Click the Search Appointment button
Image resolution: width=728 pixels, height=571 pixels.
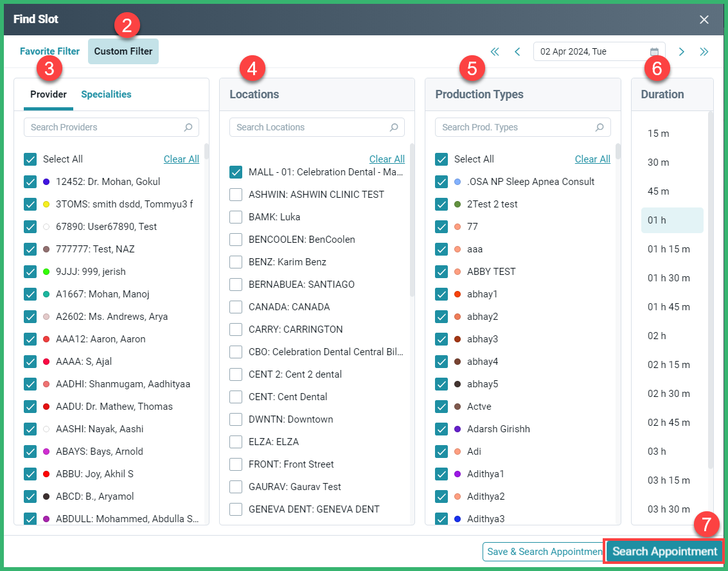click(663, 551)
